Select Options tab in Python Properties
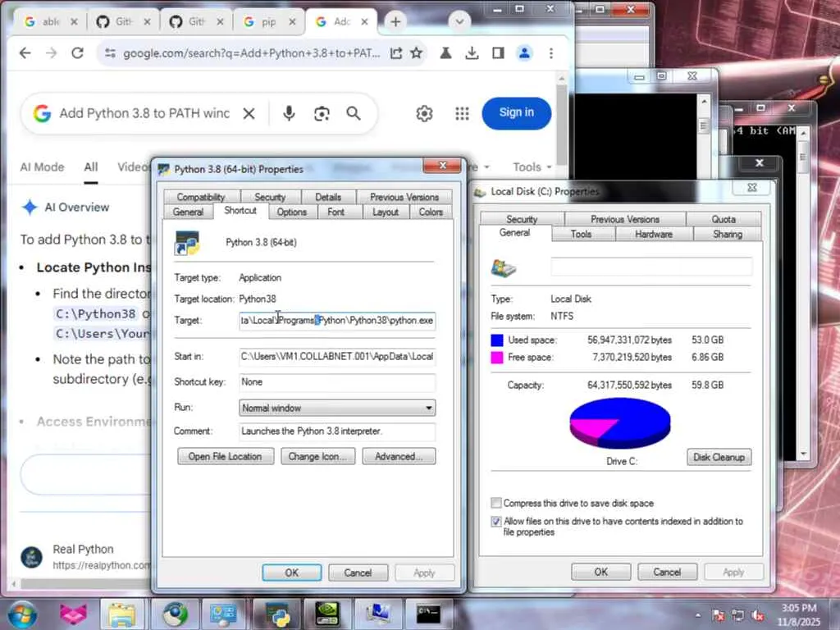 [x=291, y=212]
